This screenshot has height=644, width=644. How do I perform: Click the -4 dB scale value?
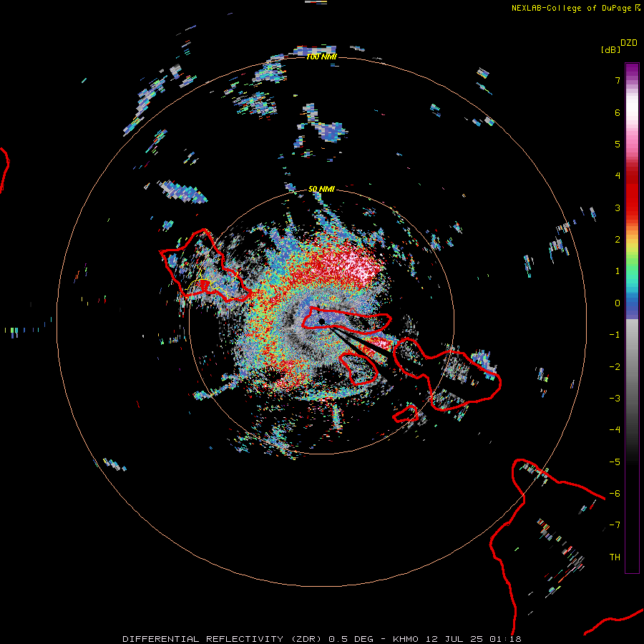615,430
